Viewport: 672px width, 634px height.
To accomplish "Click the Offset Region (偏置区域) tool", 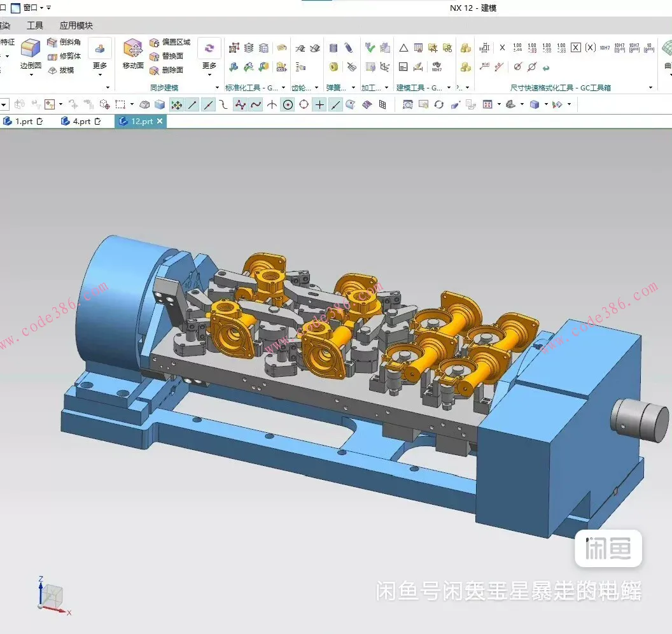I will point(169,42).
